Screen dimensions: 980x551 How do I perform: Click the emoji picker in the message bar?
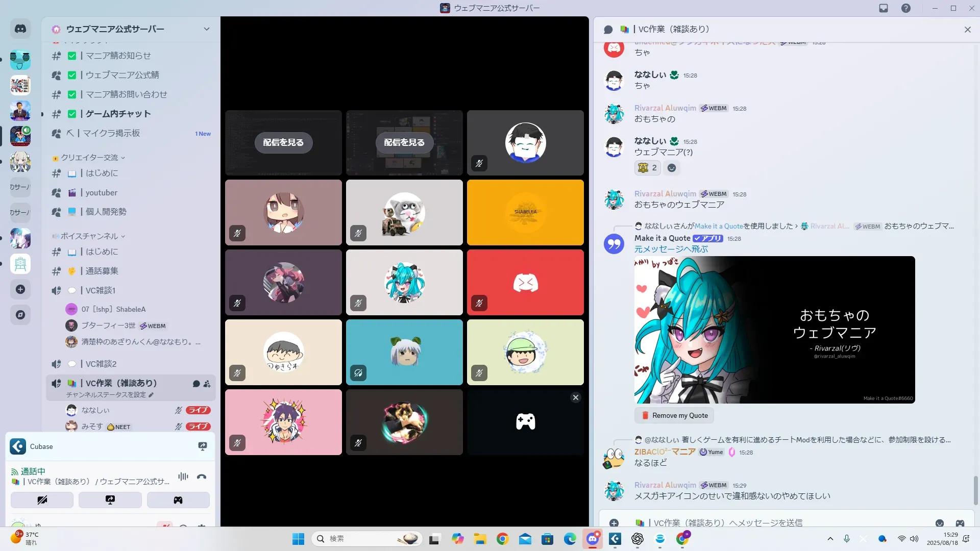939,523
